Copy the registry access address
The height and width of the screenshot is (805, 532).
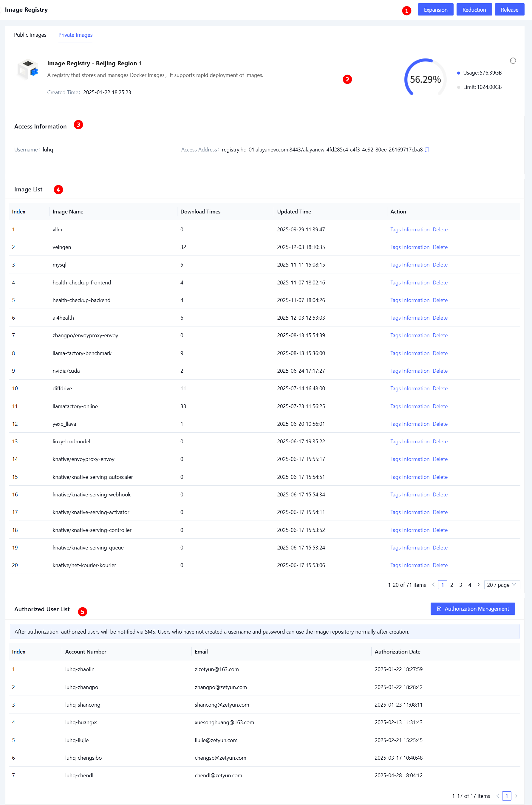pos(427,150)
